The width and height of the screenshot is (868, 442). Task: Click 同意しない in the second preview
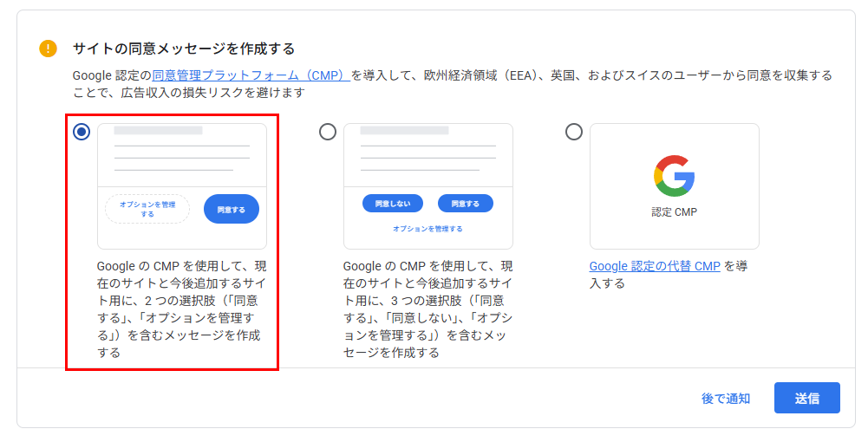click(x=392, y=204)
